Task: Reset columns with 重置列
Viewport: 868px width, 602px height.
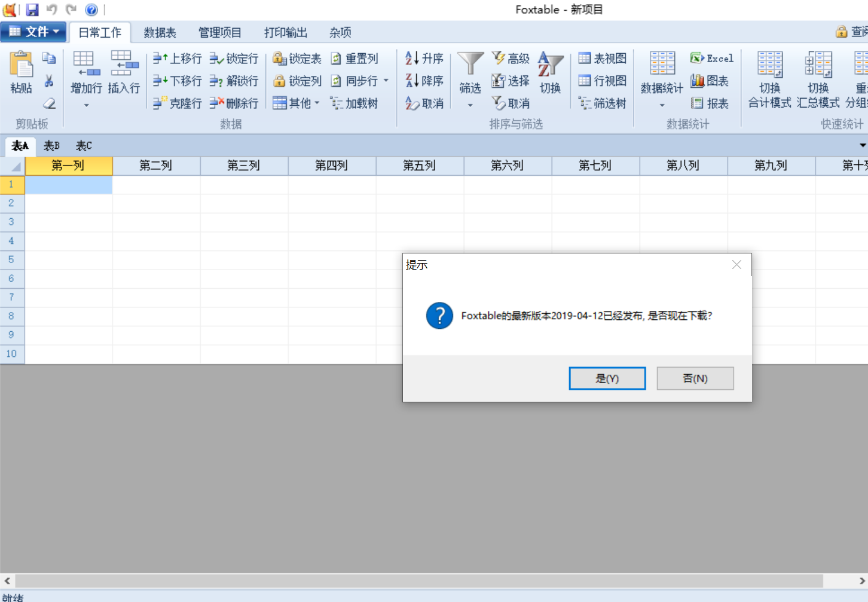Action: point(354,58)
